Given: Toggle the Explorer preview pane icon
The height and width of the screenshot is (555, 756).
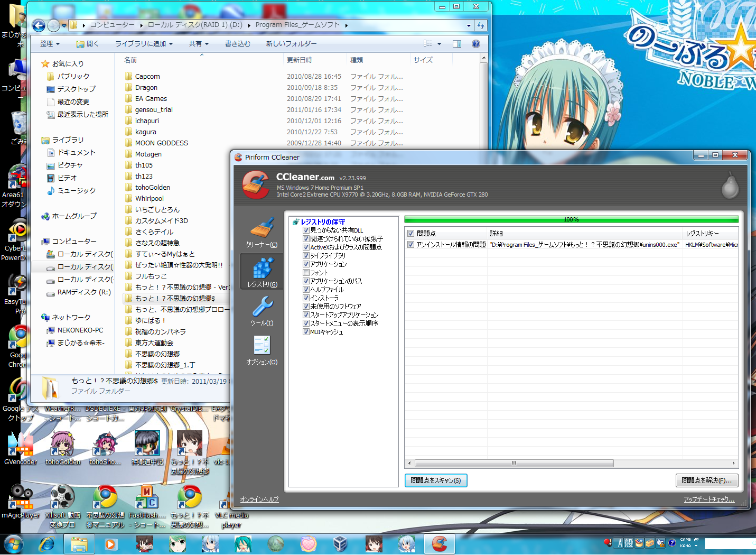Looking at the screenshot, I should (457, 44).
